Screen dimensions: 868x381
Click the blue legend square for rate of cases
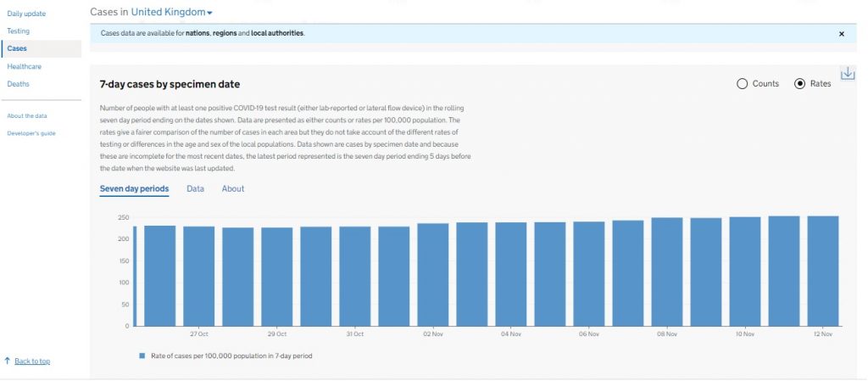pyautogui.click(x=142, y=356)
